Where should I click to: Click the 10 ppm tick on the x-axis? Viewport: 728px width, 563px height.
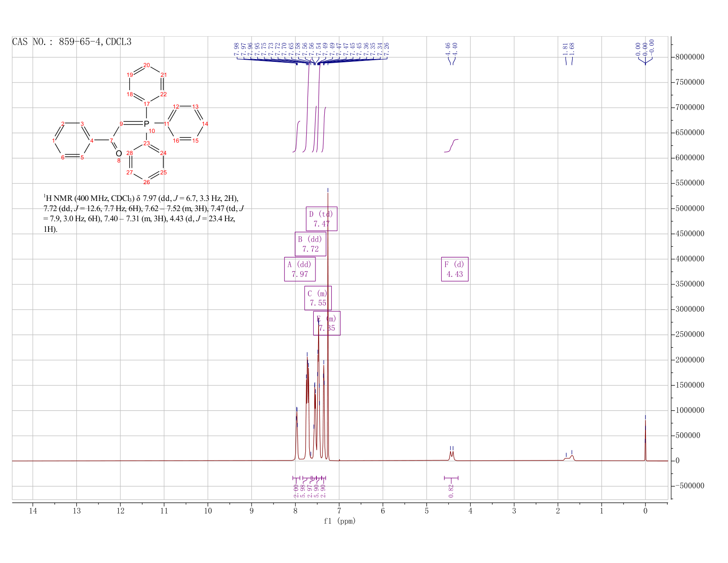pos(208,511)
